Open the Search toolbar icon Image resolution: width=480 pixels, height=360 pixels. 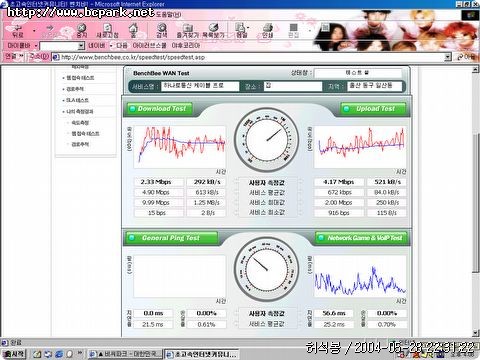click(162, 30)
